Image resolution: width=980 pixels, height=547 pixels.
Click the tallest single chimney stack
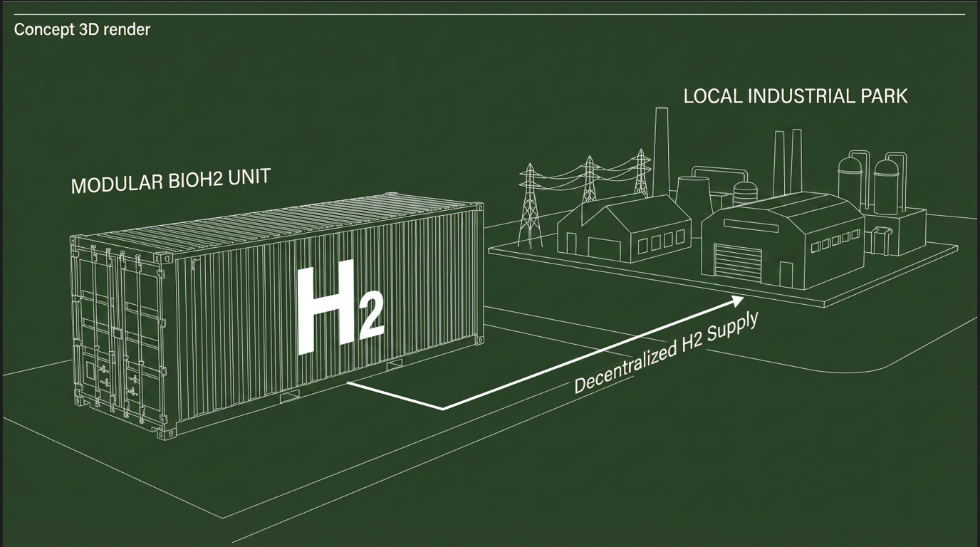(661, 152)
